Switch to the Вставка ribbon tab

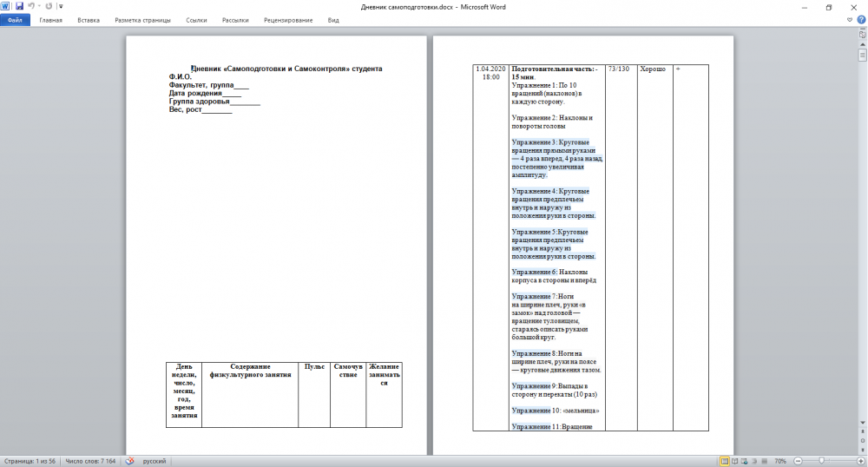(x=89, y=20)
